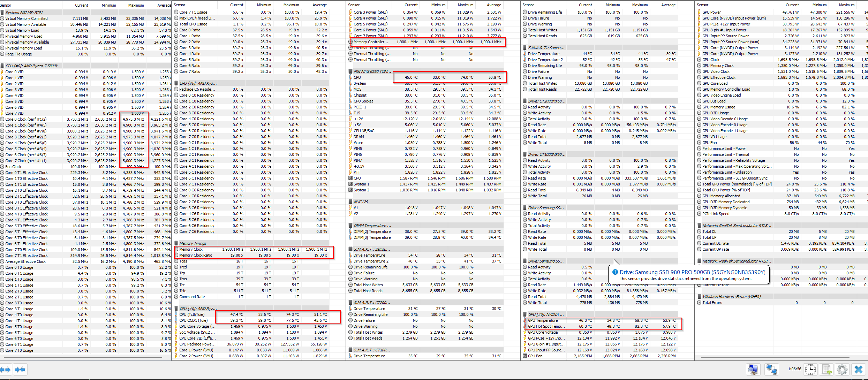Collapse the Memory Timings sensor group
Viewport: 868px width, 380px height.
(x=193, y=243)
